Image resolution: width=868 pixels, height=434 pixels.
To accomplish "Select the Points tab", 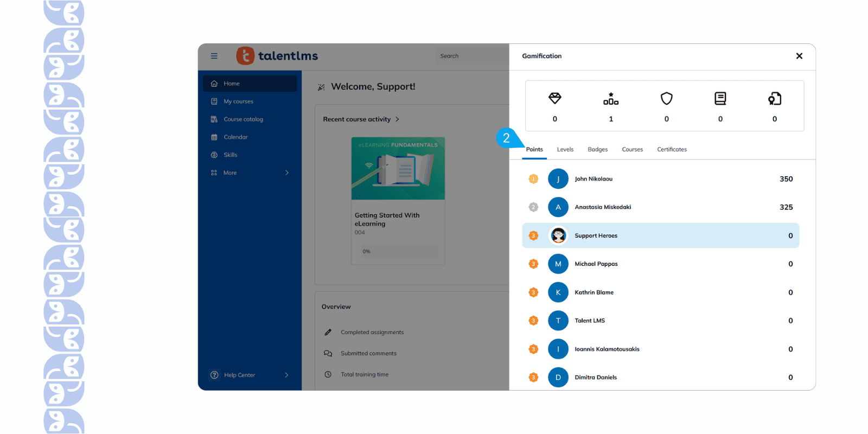I will pyautogui.click(x=534, y=149).
